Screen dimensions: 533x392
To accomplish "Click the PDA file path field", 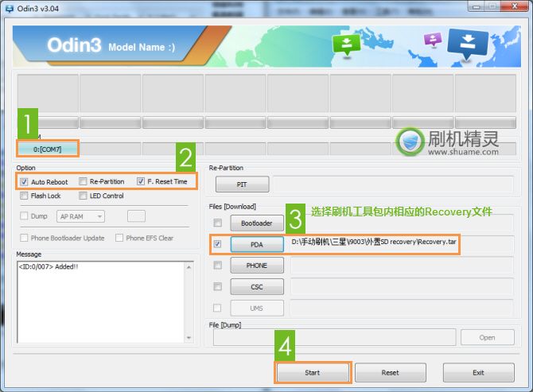I will click(x=402, y=243).
